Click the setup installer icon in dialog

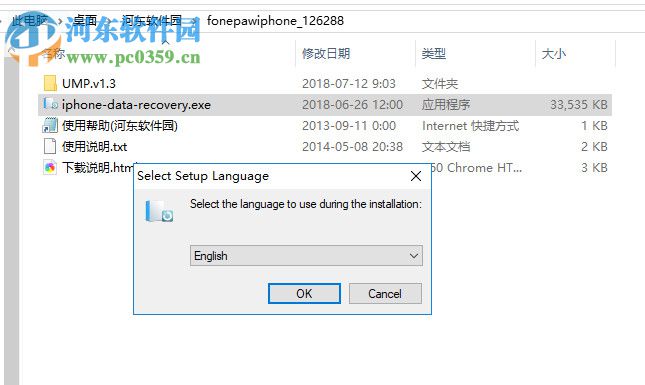coord(159,211)
